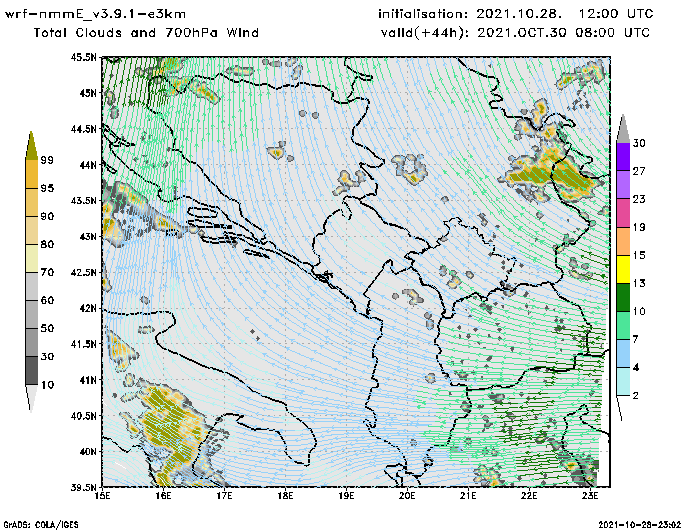Click the 44N latitude axis label
Screen dimensions: 700x530
click(x=88, y=165)
